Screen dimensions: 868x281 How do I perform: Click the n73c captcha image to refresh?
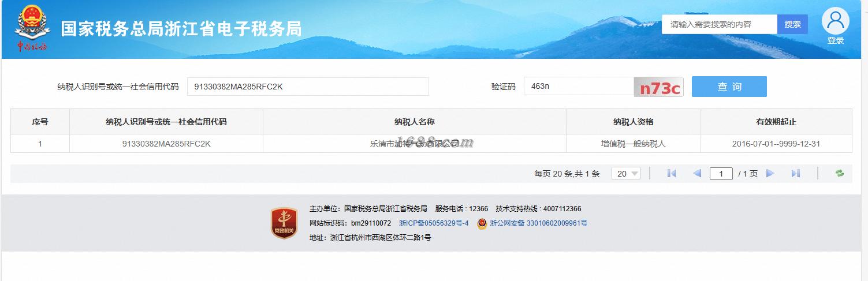tap(658, 87)
